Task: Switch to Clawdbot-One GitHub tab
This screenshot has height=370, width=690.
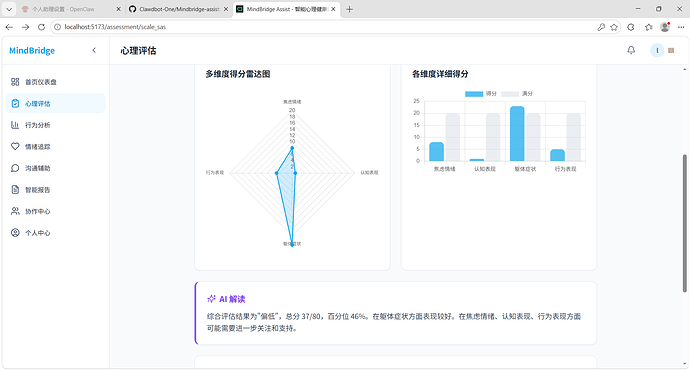Action: (x=178, y=9)
